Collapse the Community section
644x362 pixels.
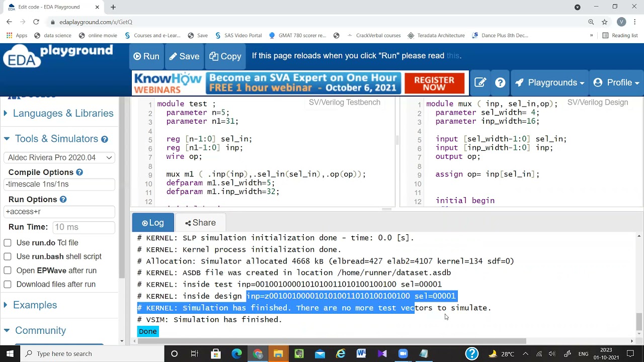(35, 330)
